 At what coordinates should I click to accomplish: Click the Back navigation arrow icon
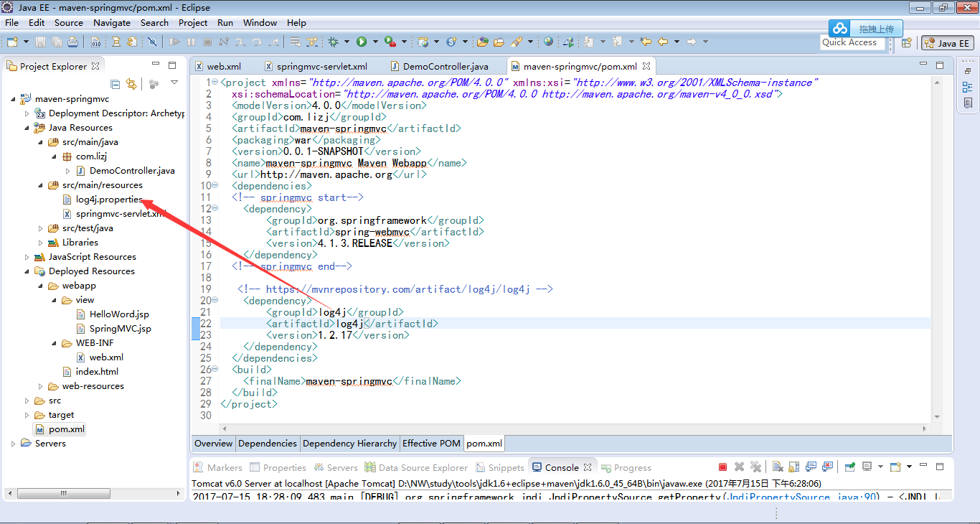coord(663,42)
